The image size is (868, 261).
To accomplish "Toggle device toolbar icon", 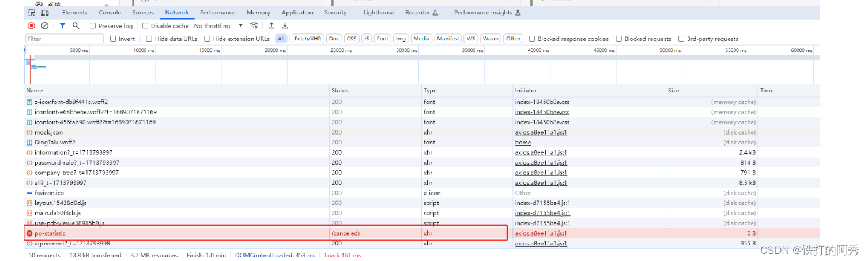I will [45, 12].
